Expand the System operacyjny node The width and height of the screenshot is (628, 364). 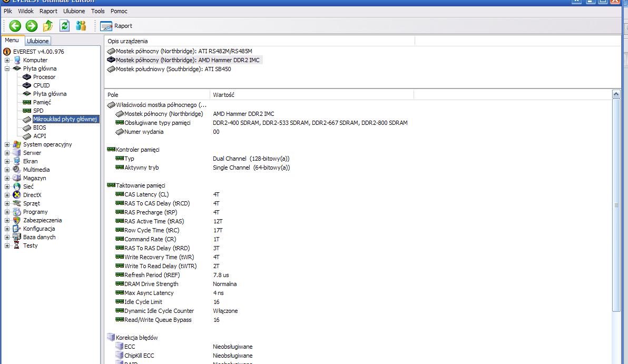point(7,144)
